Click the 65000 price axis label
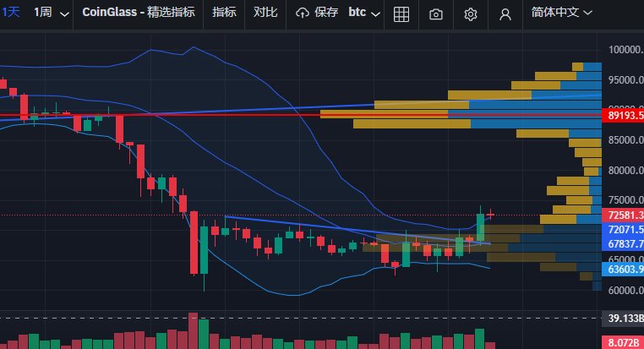 626,259
